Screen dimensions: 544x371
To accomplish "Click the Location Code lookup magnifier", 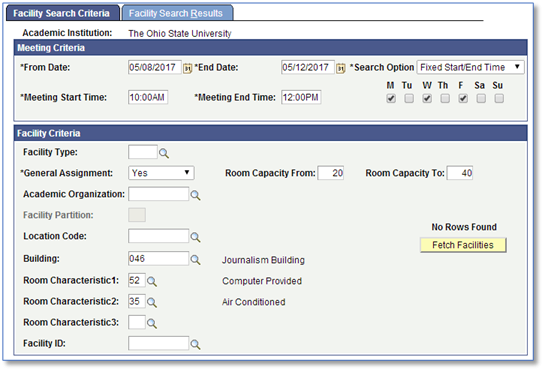I will [195, 237].
